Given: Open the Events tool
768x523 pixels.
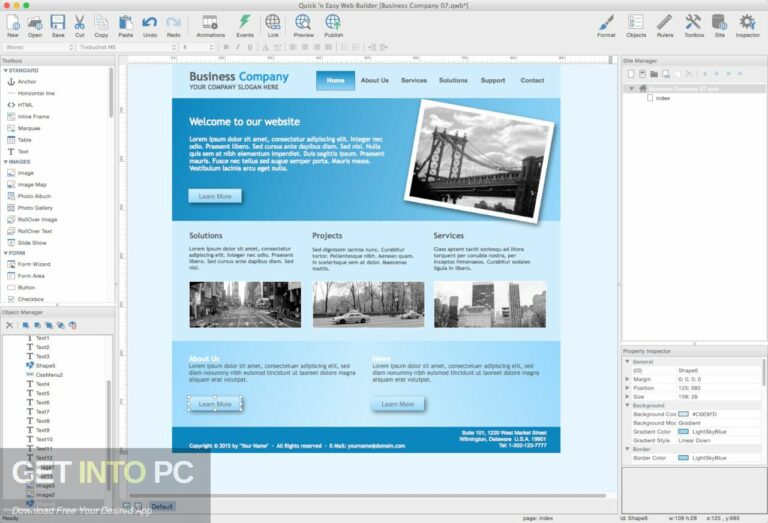Looking at the screenshot, I should click(x=245, y=26).
